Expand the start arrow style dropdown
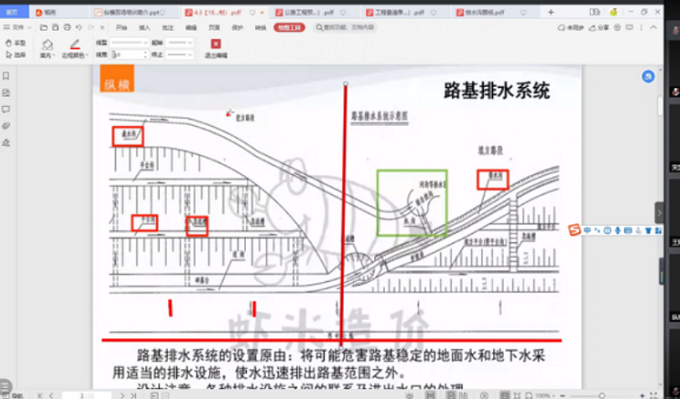 click(x=180, y=43)
